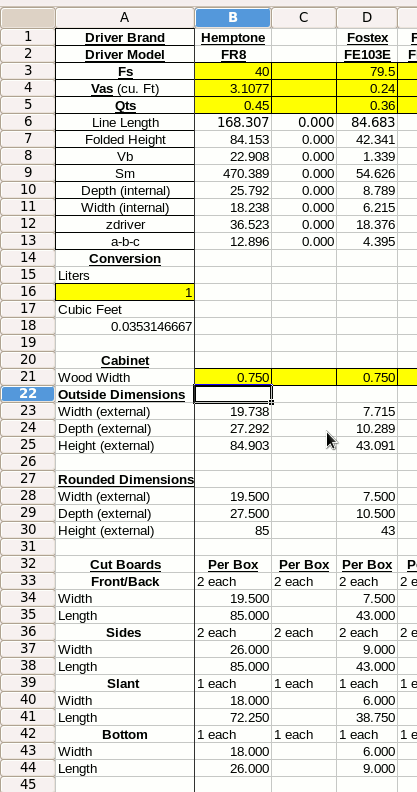The height and width of the screenshot is (792, 417).
Task: Select column C header
Action: tap(303, 18)
